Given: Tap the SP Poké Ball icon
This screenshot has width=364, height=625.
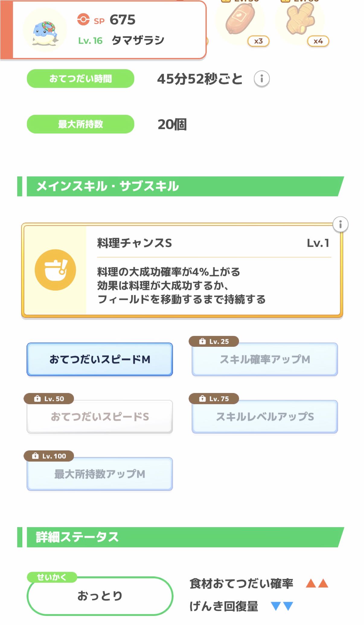Looking at the screenshot, I should (83, 20).
